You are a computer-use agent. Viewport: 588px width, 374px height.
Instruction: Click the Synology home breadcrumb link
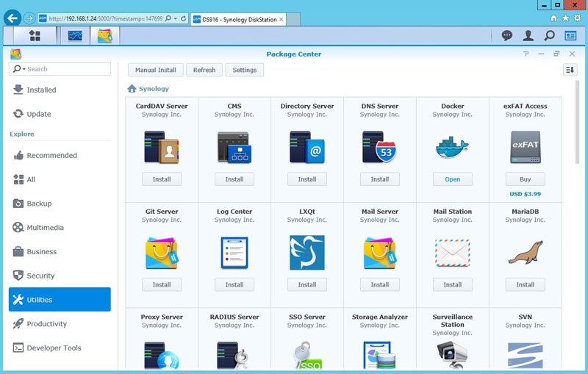[x=148, y=89]
